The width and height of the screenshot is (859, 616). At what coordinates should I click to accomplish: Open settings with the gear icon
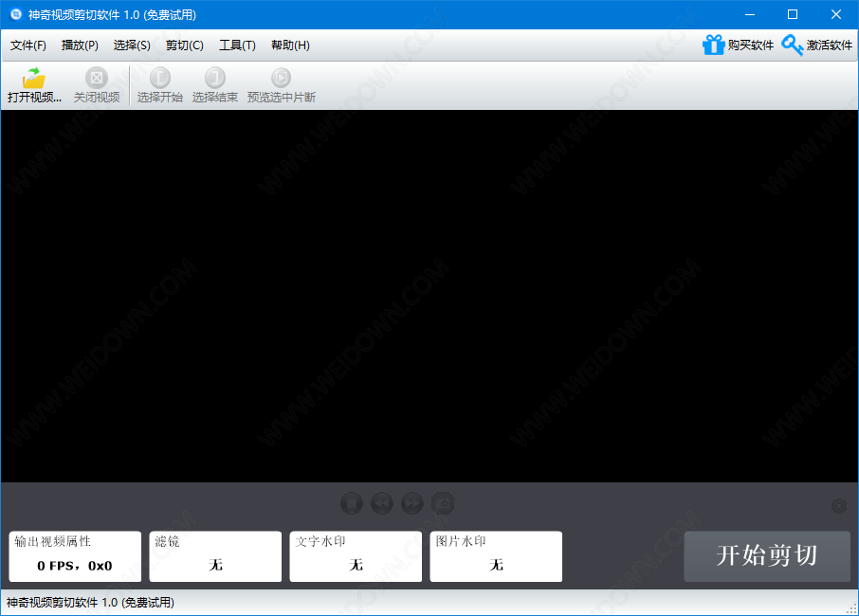tap(838, 506)
